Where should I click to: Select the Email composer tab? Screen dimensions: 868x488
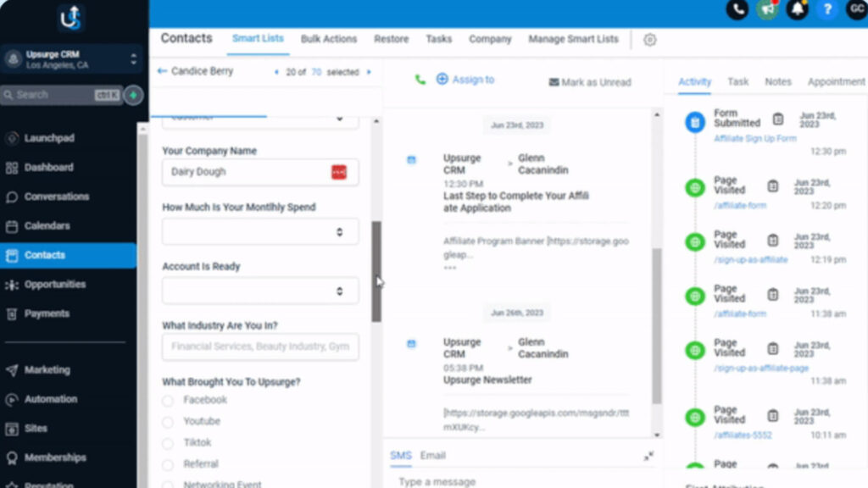click(433, 455)
